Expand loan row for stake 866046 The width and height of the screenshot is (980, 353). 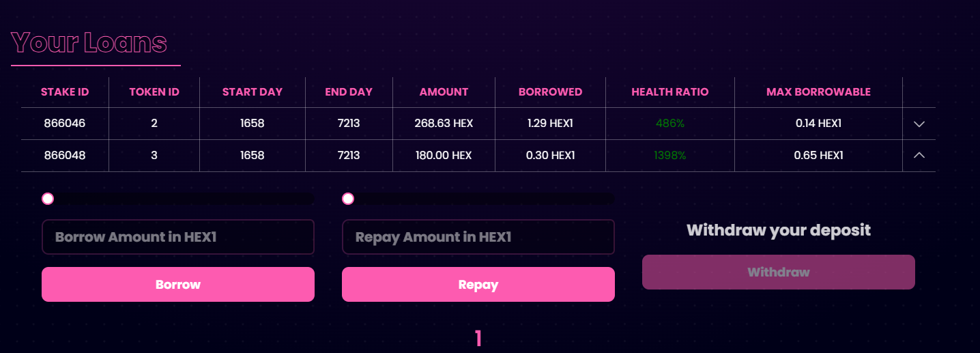[919, 124]
